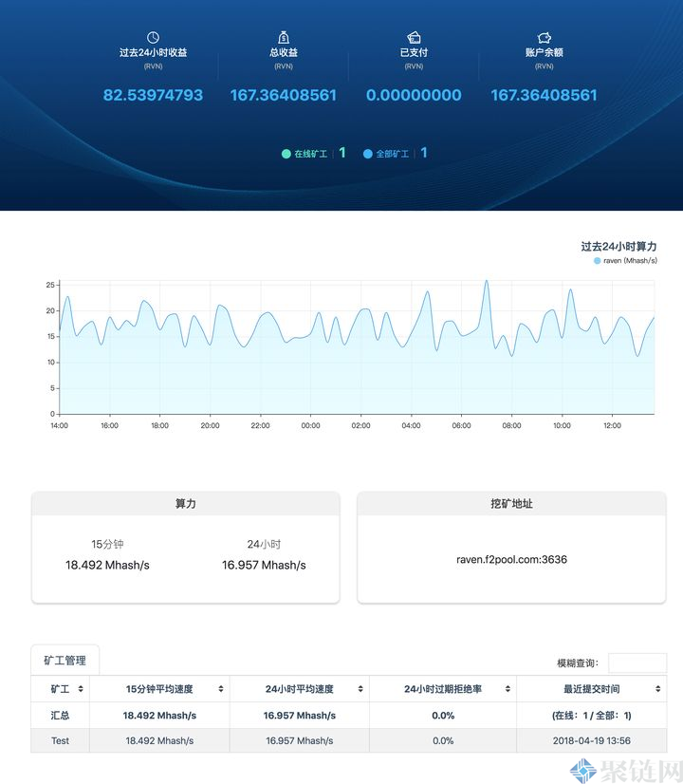Click the 挖矿地址 panel header

pos(511,503)
